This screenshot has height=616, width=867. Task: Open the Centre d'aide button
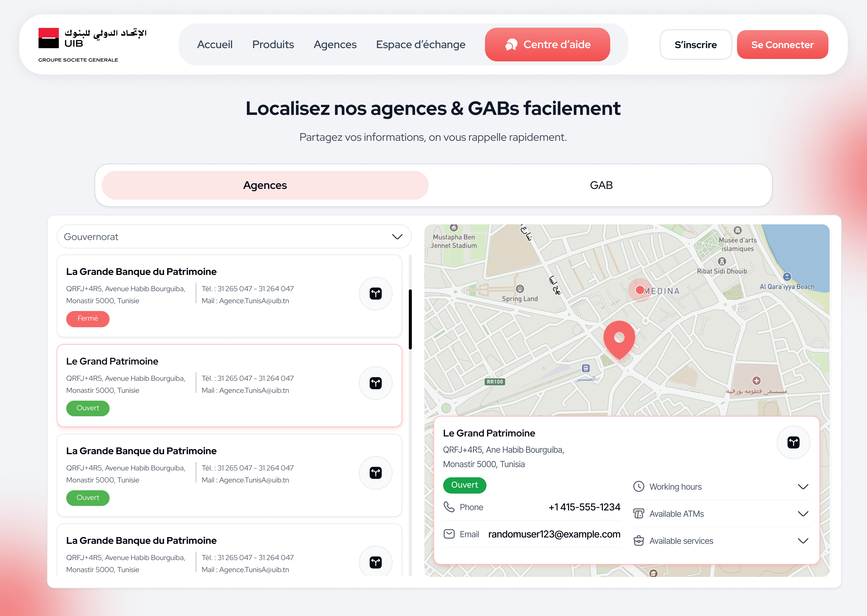pos(547,45)
